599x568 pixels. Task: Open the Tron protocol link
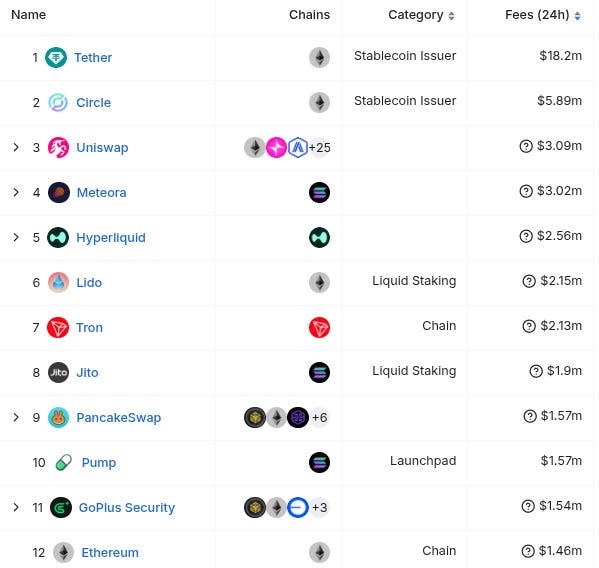tap(89, 328)
